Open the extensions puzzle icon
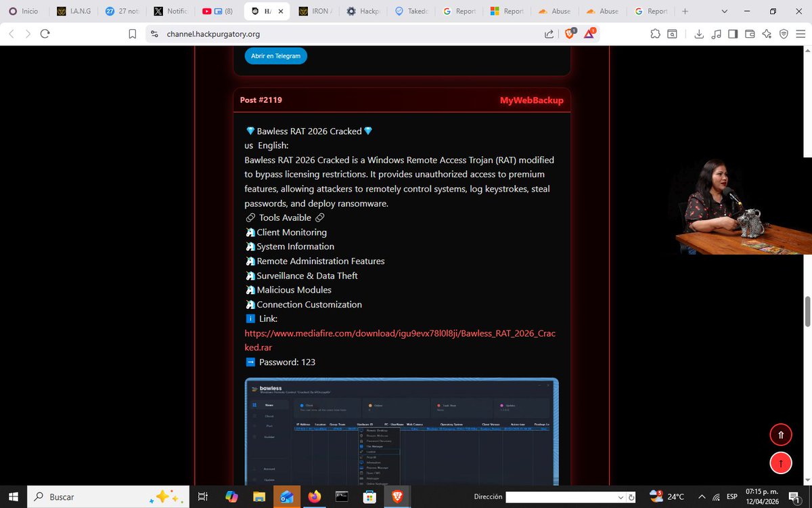Image resolution: width=812 pixels, height=508 pixels. [654, 34]
